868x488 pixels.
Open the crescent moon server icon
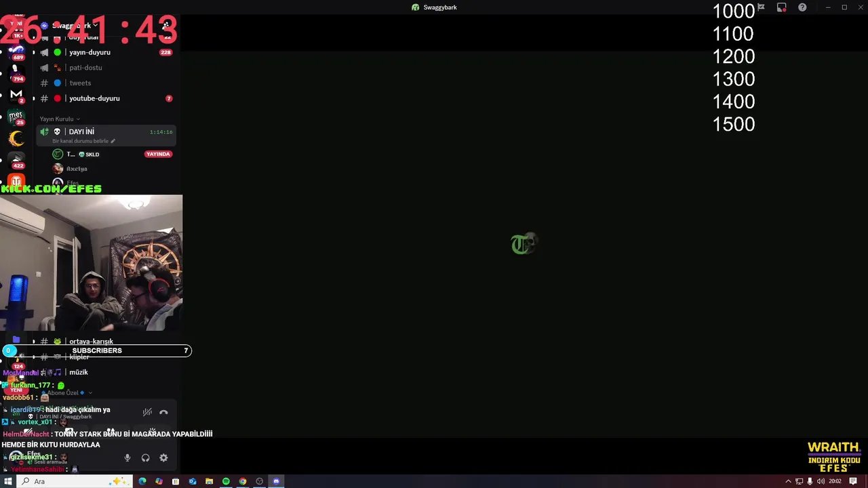17,138
